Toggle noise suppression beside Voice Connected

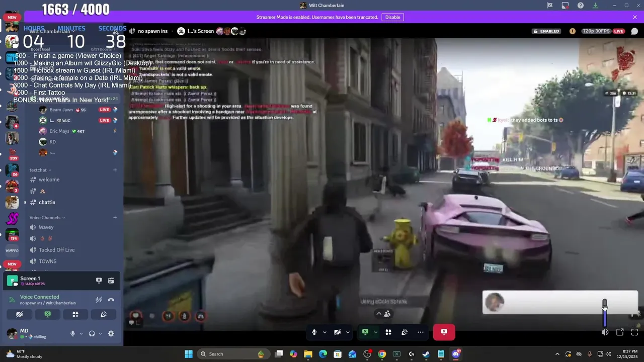pos(99,300)
